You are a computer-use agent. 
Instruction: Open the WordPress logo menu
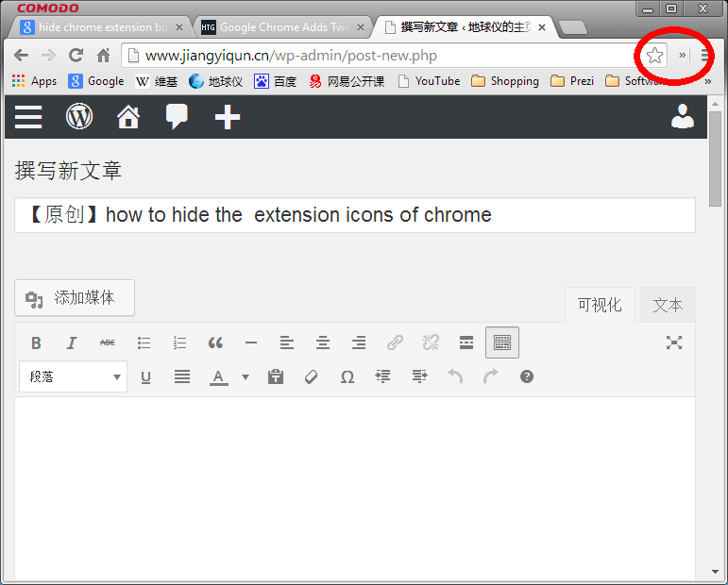(79, 117)
